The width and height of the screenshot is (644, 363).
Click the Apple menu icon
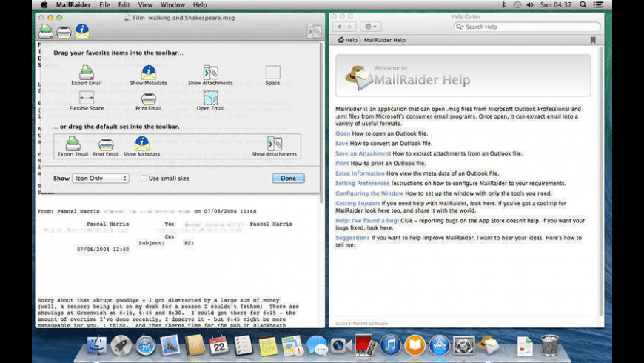[44, 5]
